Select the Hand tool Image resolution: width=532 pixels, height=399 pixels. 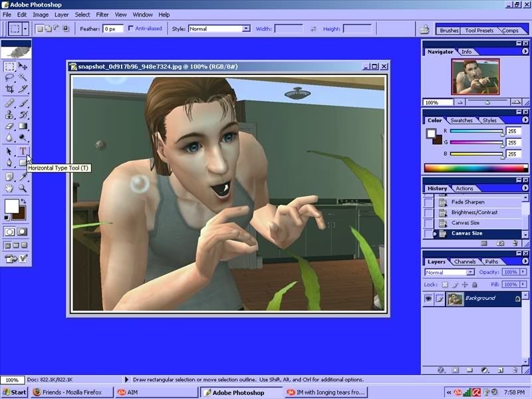click(x=9, y=188)
